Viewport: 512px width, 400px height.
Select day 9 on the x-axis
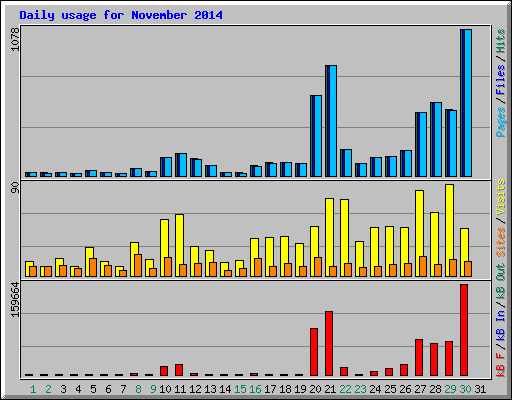[x=153, y=389]
